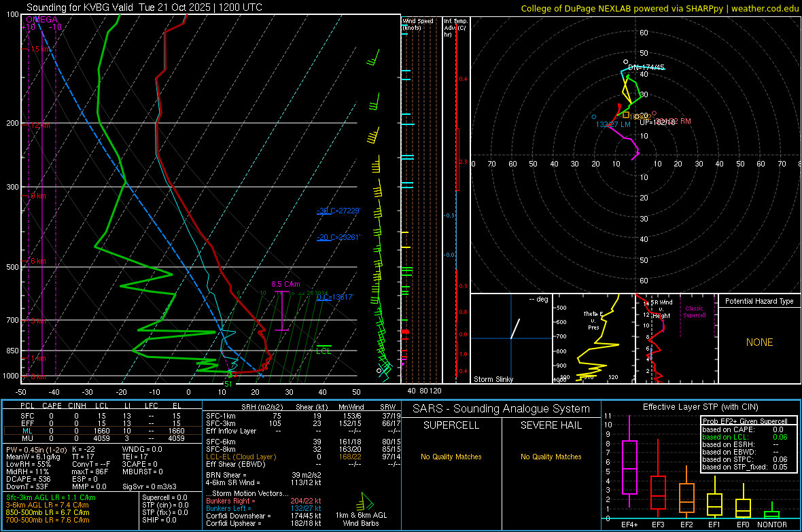Click the Inf. Temp. Adv. panel header
Screen dimensions: 802x532
(x=455, y=28)
